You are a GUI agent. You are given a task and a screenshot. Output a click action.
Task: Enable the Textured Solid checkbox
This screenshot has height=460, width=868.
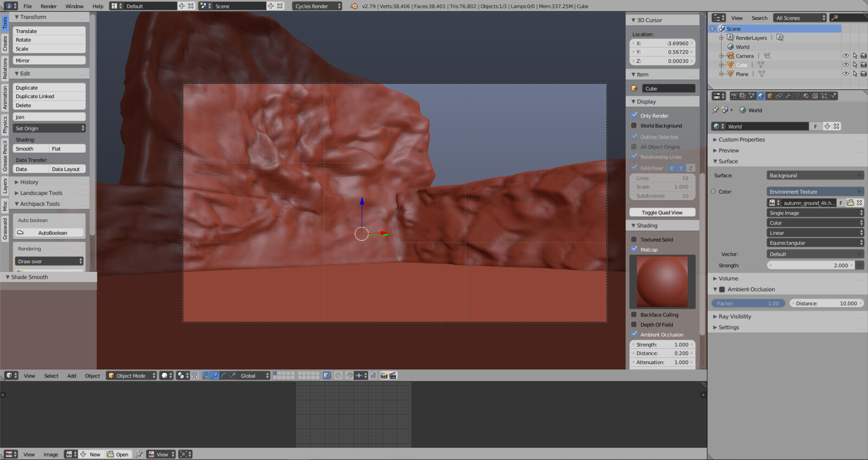coord(634,239)
